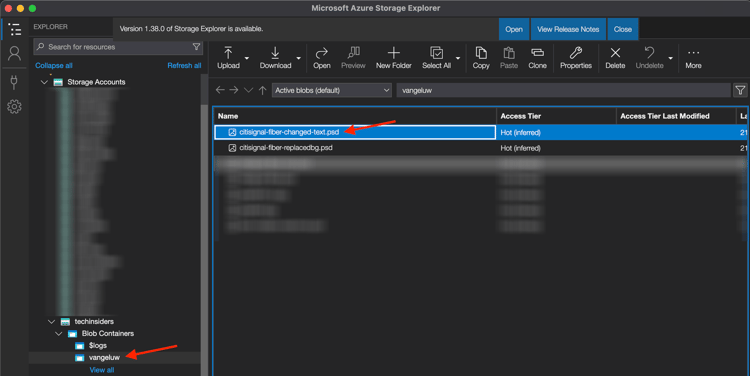Viewport: 750px width, 376px height.
Task: Open the Active blobs (default) dropdown
Action: (331, 90)
